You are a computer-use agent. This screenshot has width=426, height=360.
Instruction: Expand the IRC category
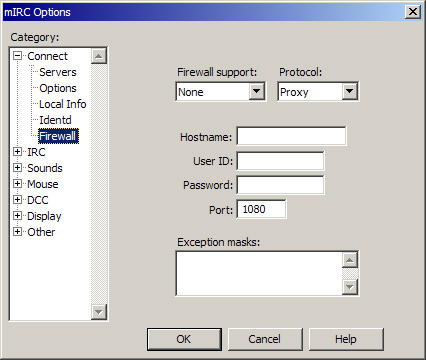(17, 152)
